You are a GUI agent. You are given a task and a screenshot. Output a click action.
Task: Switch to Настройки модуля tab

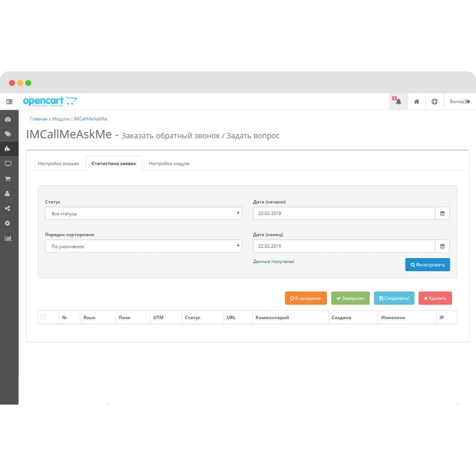(x=169, y=163)
